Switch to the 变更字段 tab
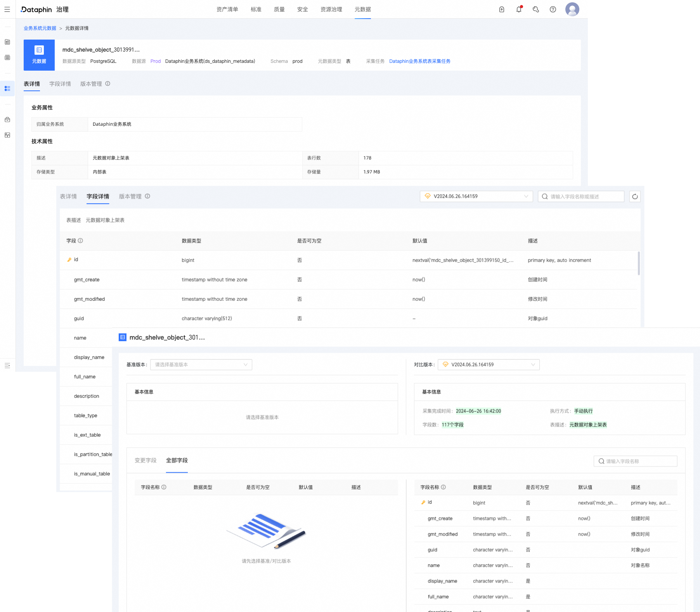Viewport: 700px width, 612px height. (x=145, y=460)
